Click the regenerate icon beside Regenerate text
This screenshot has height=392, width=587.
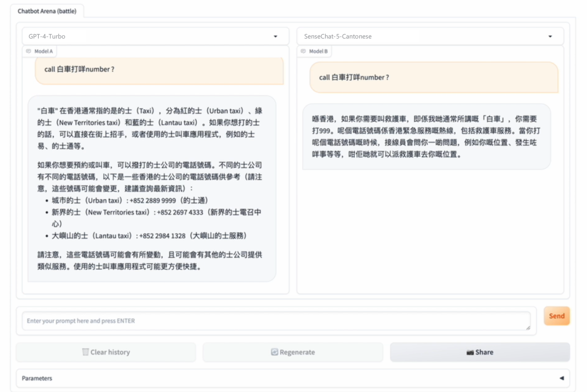click(274, 352)
